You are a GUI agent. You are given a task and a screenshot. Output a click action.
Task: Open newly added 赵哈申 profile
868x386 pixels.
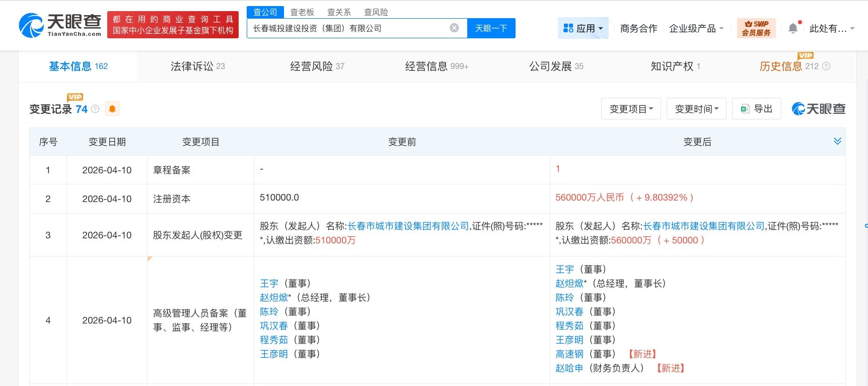pyautogui.click(x=569, y=368)
